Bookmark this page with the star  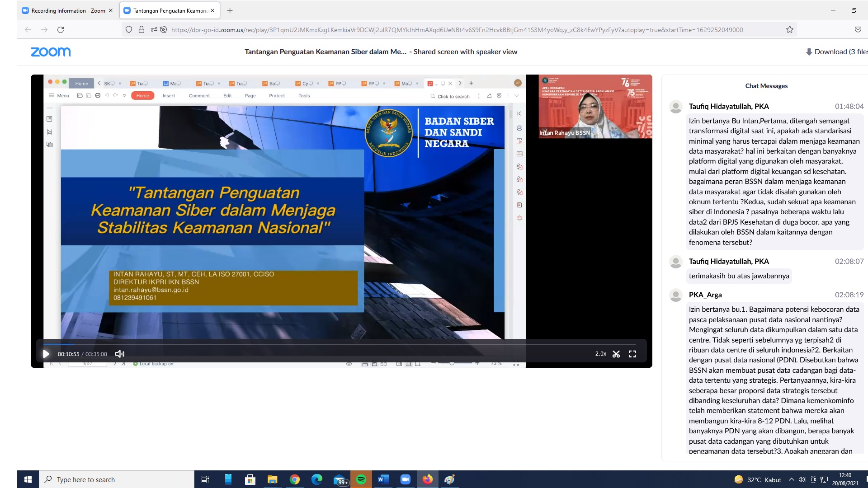click(x=790, y=30)
